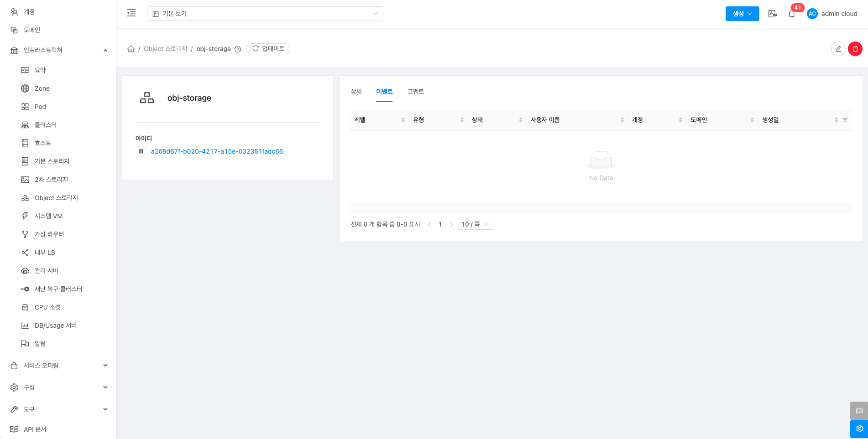Open 시스템 VM in the sidebar
Image resolution: width=868 pixels, height=439 pixels.
48,216
